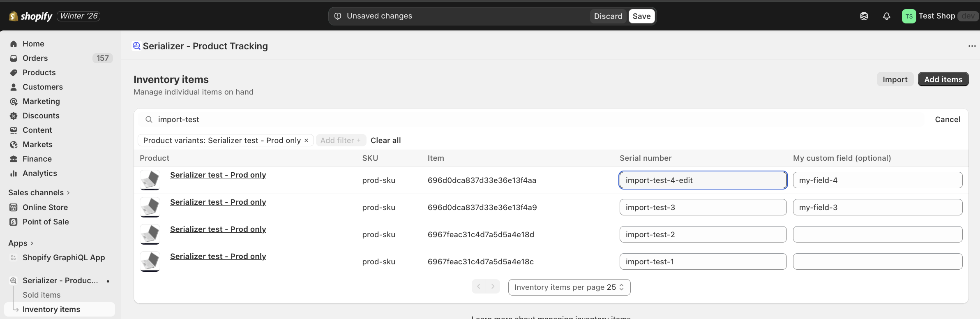The image size is (980, 319).
Task: Open Orders in the sidebar
Action: [35, 58]
